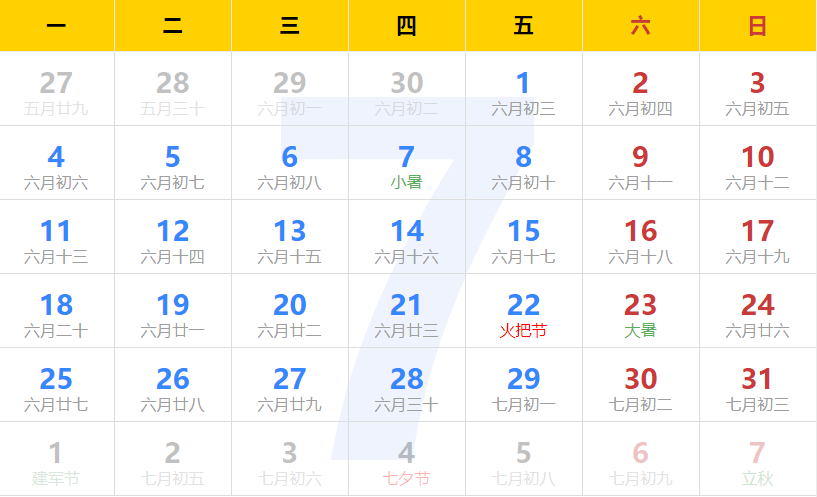Select July 31 (七月初三)

coord(758,384)
